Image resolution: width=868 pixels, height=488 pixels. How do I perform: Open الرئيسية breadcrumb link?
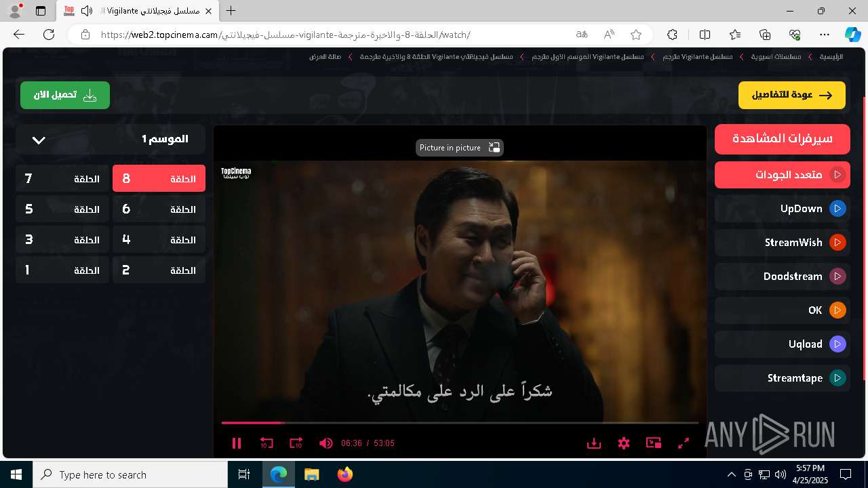pos(831,57)
